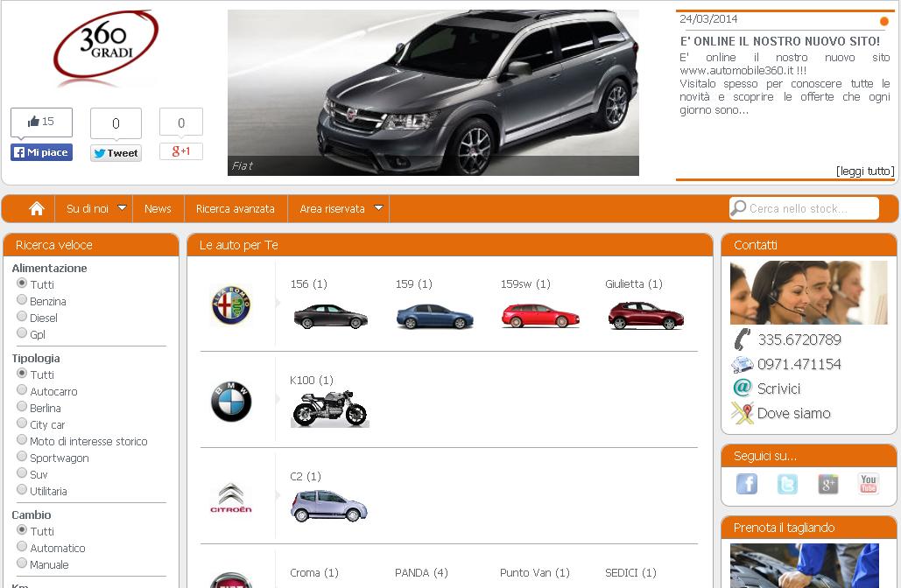901x588 pixels.
Task: Expand the Su di noi dropdown arrow
Action: point(122,208)
